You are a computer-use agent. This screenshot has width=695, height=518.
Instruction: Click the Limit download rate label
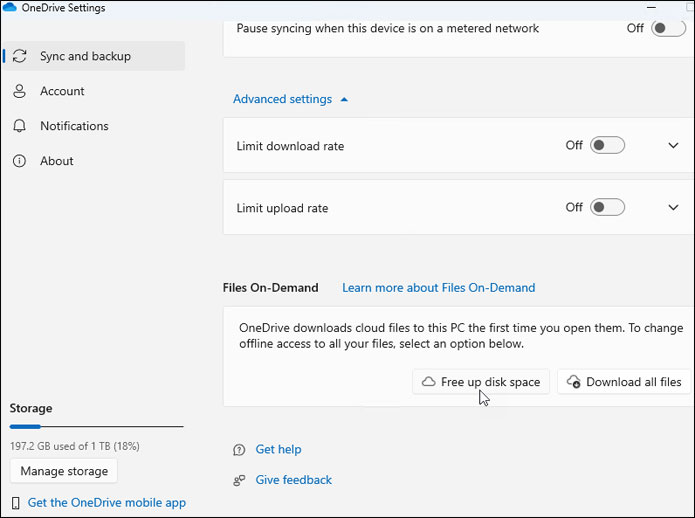pos(290,146)
